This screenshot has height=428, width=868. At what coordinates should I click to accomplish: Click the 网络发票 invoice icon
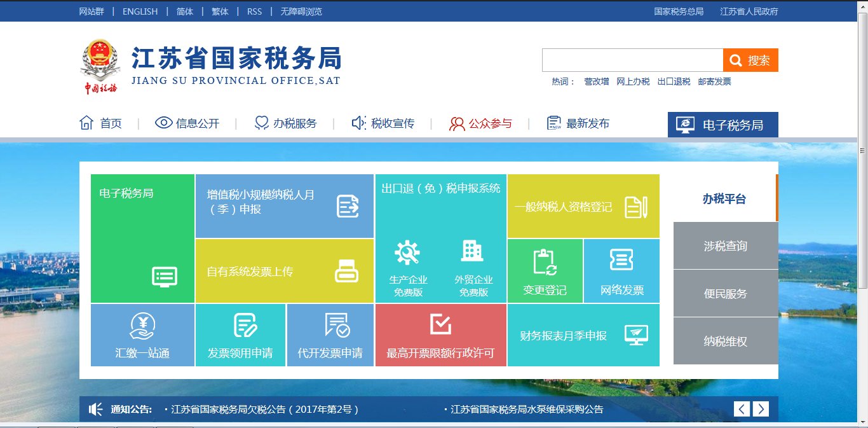tap(621, 260)
